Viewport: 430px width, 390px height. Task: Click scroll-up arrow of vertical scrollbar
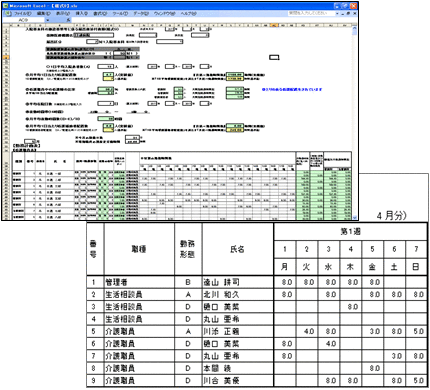click(354, 28)
